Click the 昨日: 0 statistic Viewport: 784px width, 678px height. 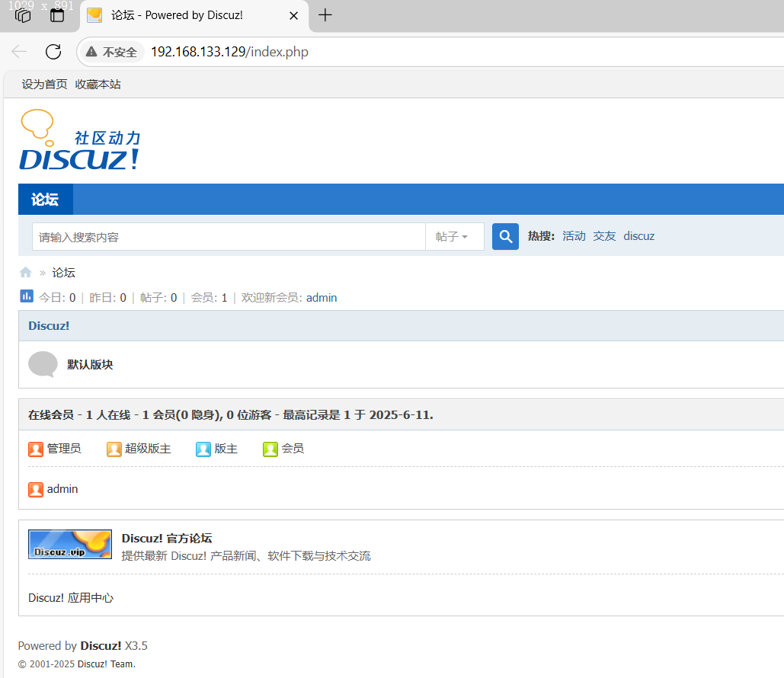[108, 298]
